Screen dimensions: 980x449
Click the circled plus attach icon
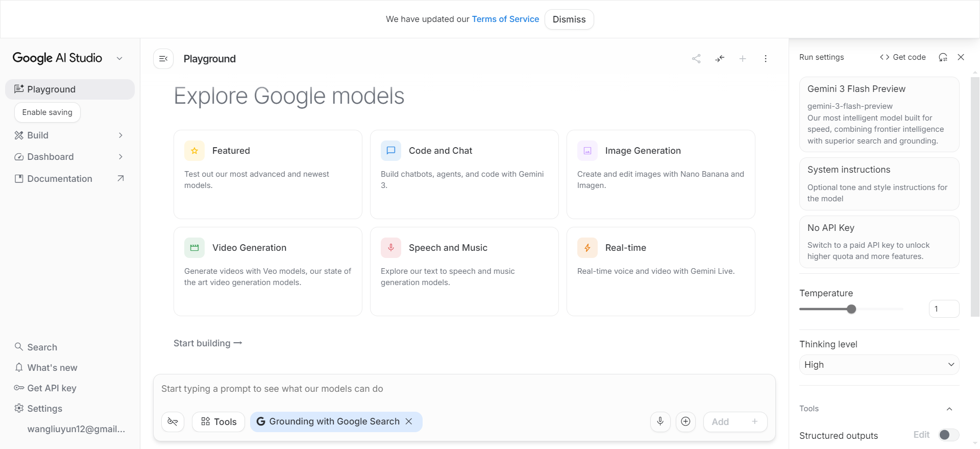(x=685, y=421)
